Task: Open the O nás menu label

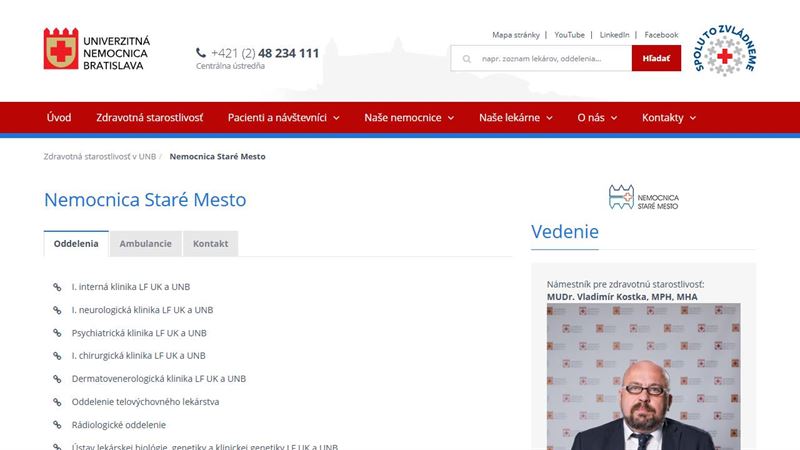Action: coord(591,117)
